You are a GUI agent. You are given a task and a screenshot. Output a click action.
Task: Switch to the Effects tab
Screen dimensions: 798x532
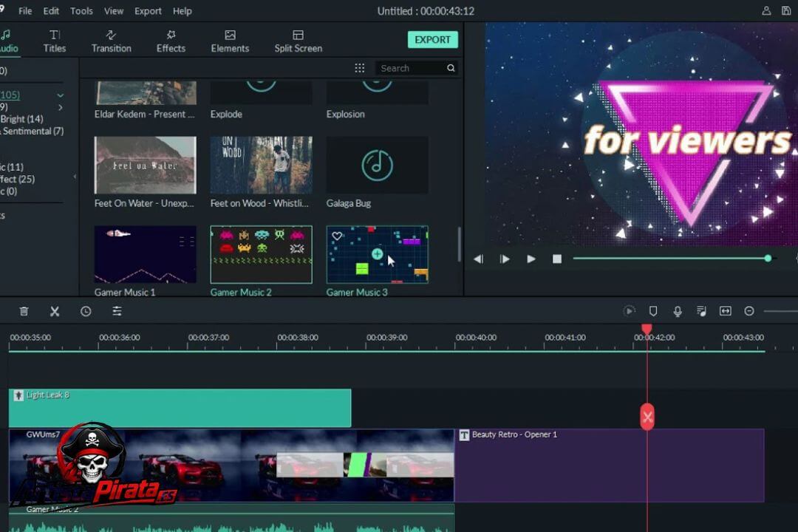click(171, 41)
